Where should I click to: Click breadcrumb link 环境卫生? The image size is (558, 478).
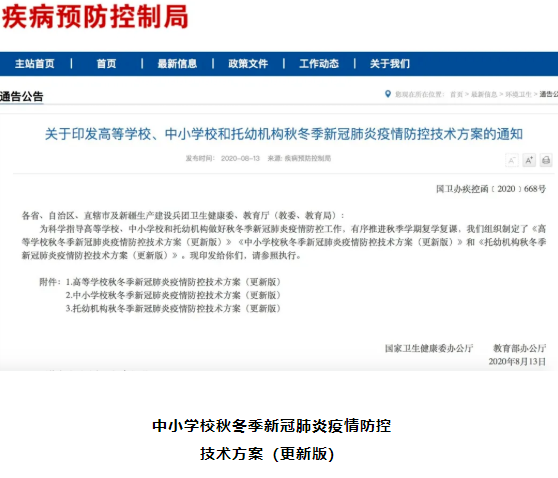click(x=518, y=94)
